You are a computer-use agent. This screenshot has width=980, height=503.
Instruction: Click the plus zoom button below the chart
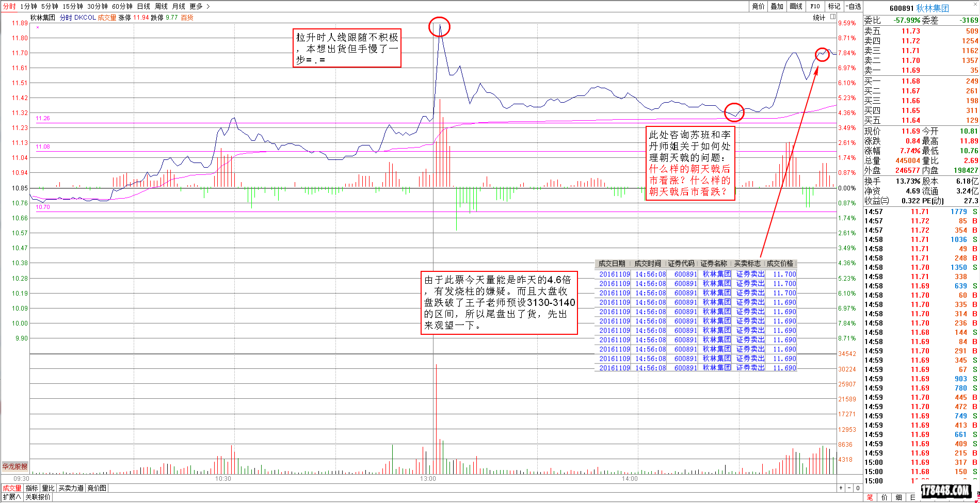pyautogui.click(x=841, y=488)
